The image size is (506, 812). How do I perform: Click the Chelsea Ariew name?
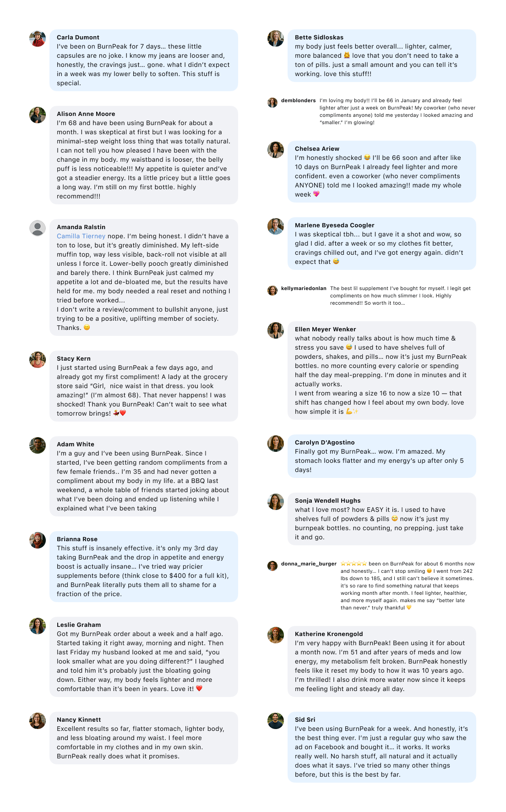point(317,148)
